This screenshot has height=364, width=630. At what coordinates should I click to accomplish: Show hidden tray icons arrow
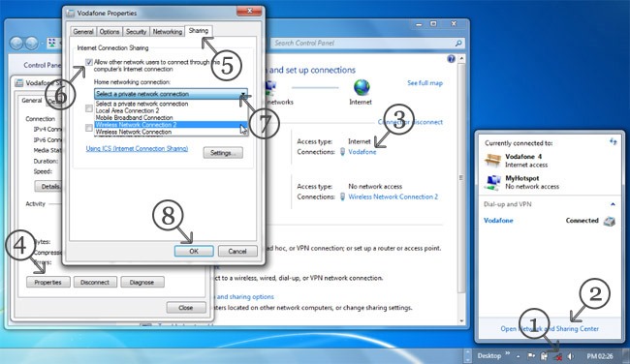(519, 356)
